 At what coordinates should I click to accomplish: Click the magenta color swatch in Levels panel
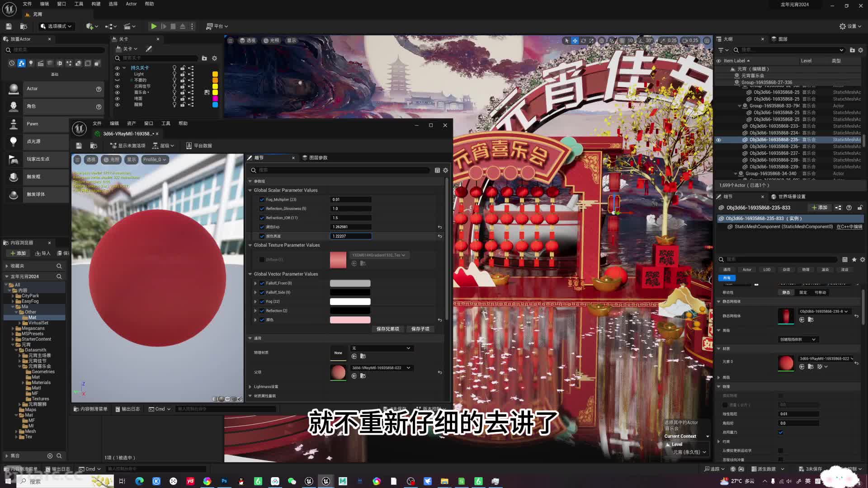tap(215, 99)
